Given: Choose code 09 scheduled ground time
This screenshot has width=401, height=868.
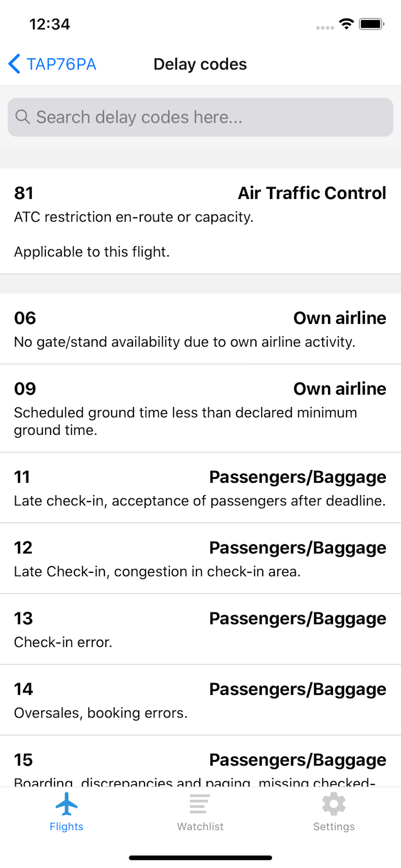Looking at the screenshot, I should (x=200, y=408).
